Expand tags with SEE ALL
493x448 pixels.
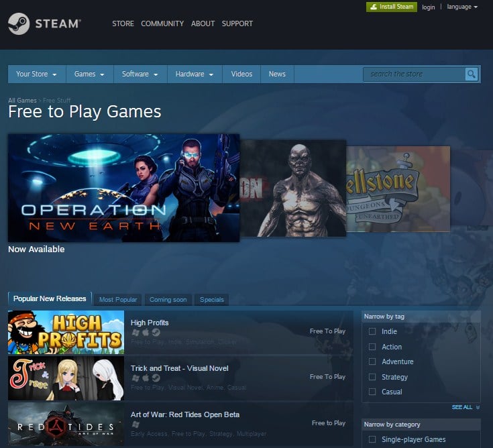465,407
